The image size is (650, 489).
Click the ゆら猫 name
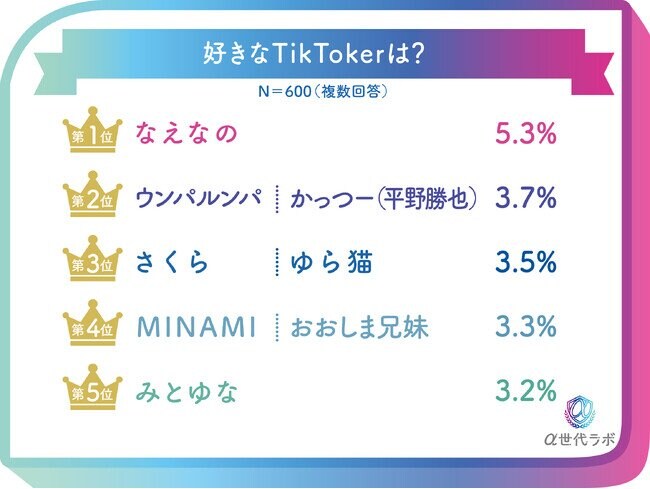[331, 262]
